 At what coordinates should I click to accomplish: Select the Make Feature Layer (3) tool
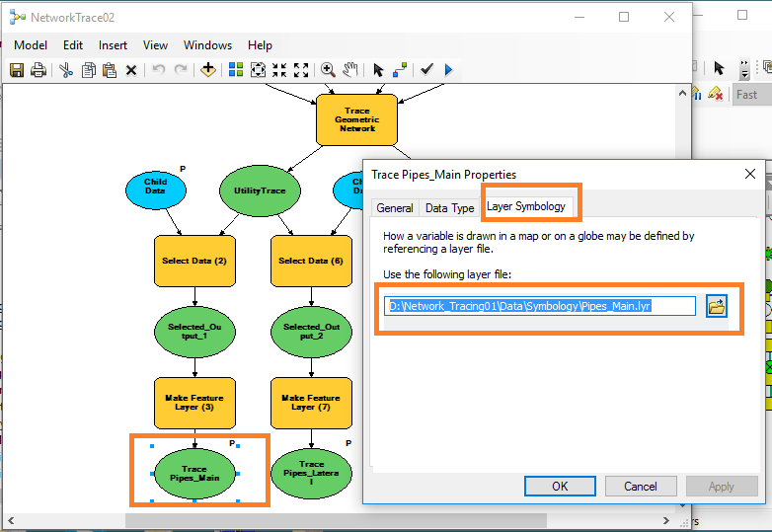(194, 403)
